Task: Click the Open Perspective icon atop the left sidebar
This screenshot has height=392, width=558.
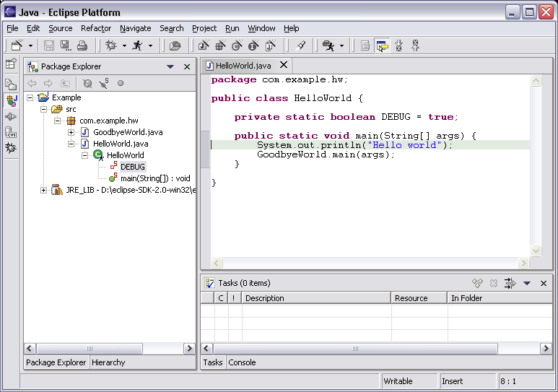Action: pyautogui.click(x=11, y=64)
